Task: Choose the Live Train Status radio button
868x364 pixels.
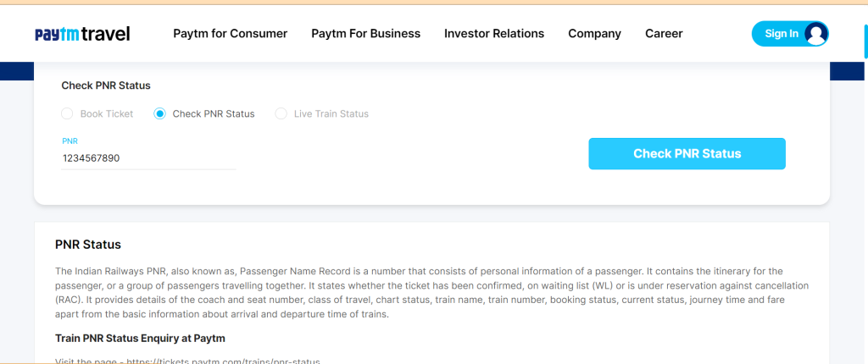Action: pyautogui.click(x=281, y=114)
